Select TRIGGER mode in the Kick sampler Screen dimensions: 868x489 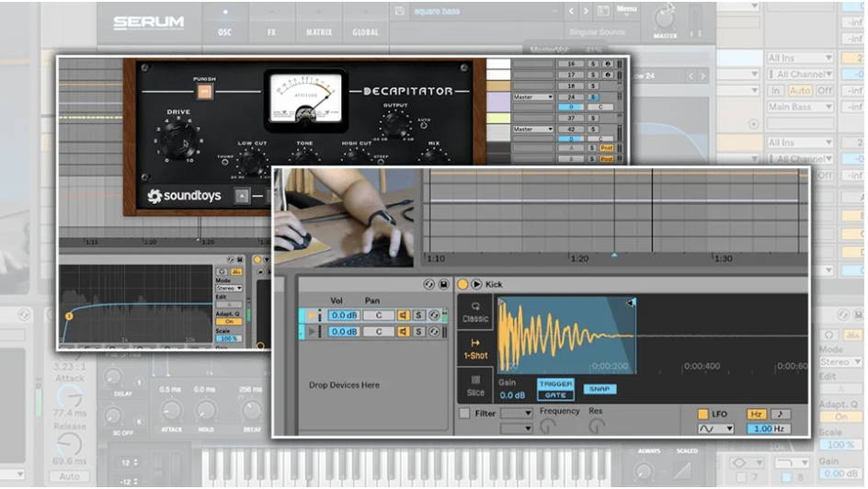555,384
